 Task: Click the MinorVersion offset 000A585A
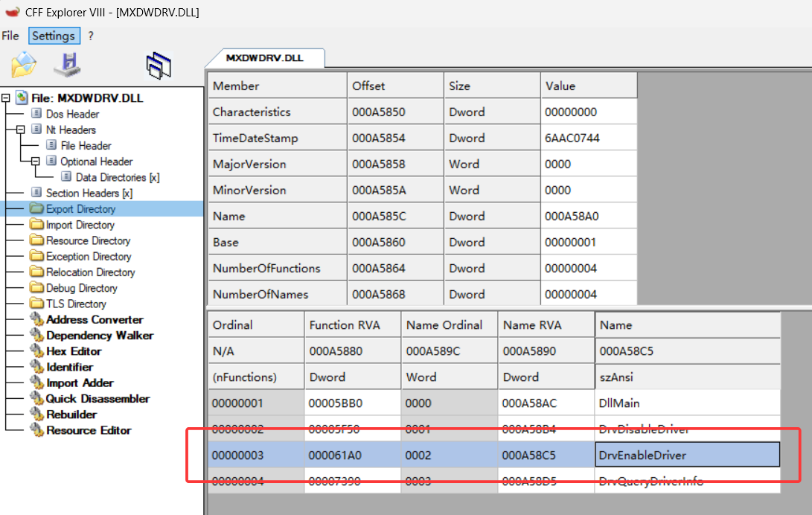396,190
